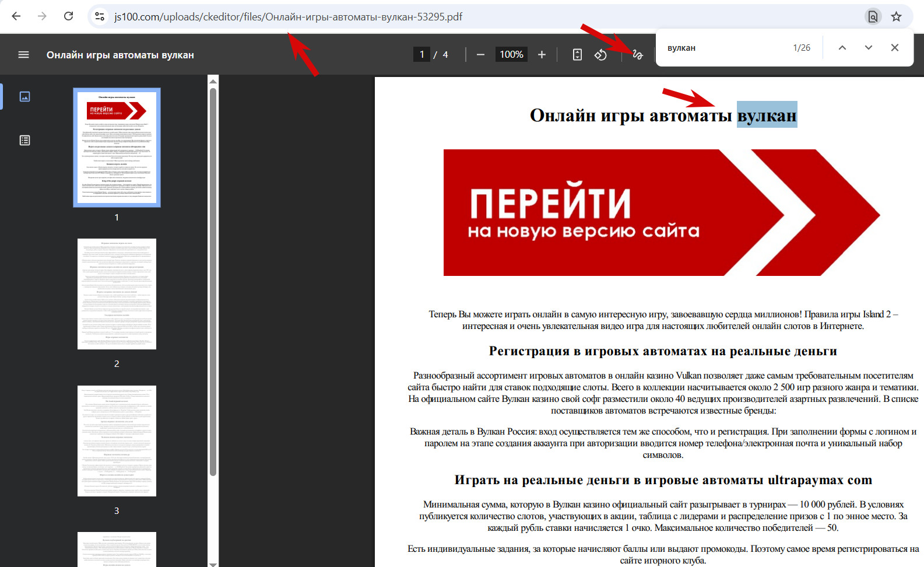Zoom out with the minus button

coord(480,54)
